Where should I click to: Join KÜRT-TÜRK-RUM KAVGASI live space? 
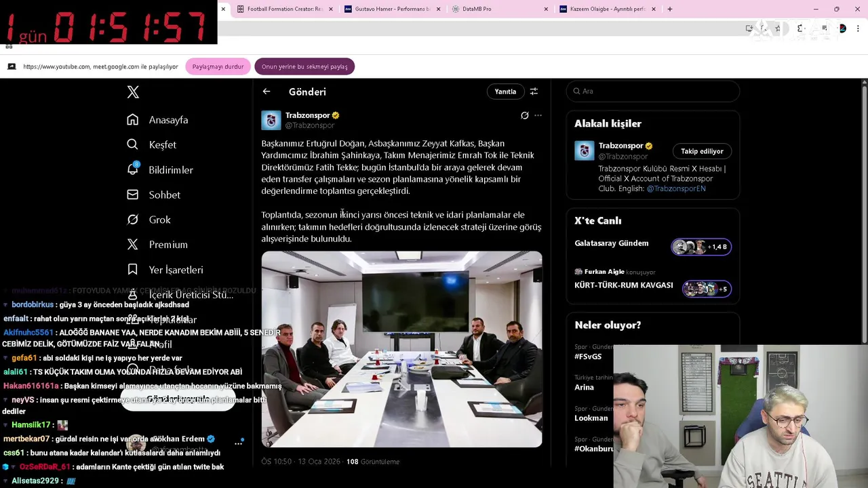624,285
